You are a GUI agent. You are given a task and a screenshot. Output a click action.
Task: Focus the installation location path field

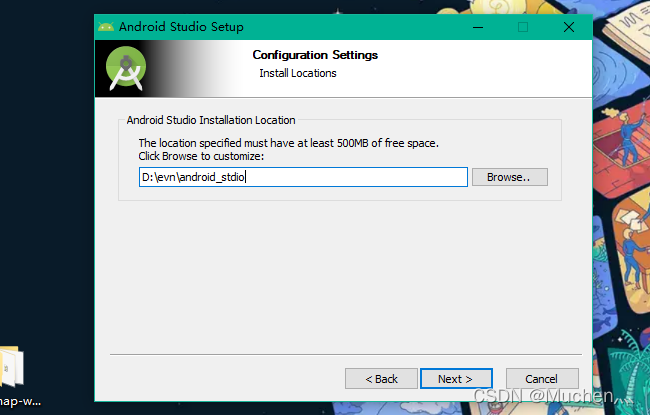click(303, 177)
